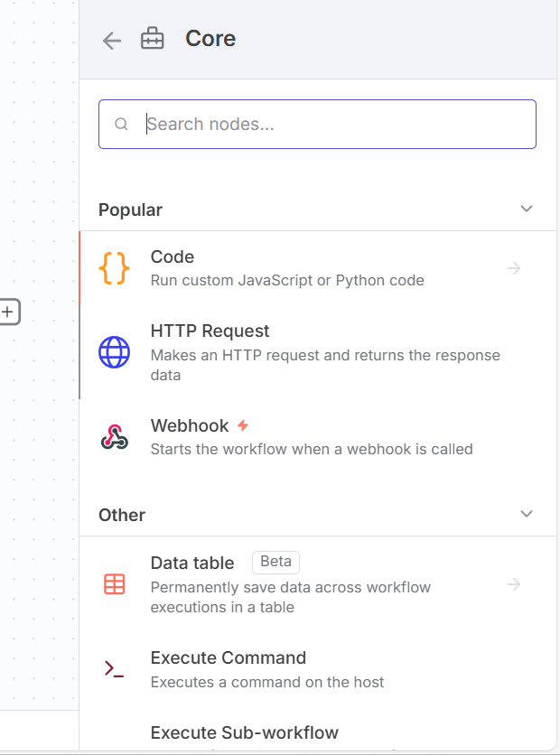Image resolution: width=560 pixels, height=755 pixels.
Task: Expand Code node options arrow
Action: pos(514,268)
